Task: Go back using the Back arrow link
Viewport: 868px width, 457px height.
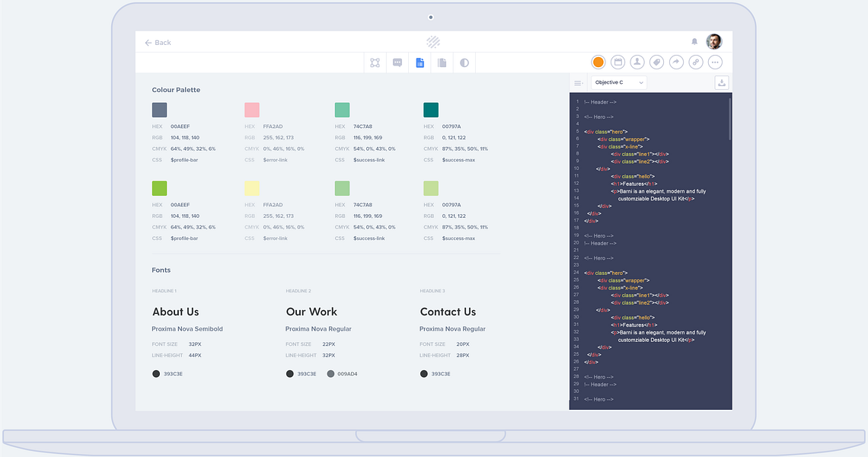Action: 158,43
